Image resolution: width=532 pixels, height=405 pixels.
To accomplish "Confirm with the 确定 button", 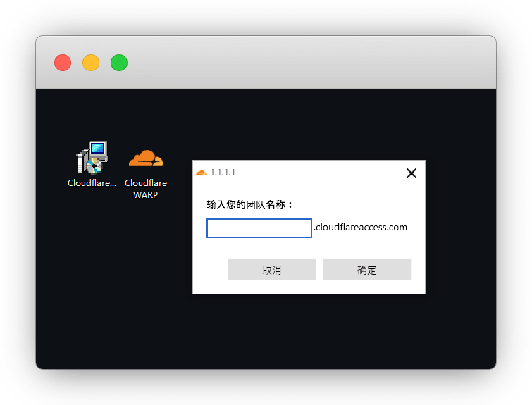I will coord(367,270).
